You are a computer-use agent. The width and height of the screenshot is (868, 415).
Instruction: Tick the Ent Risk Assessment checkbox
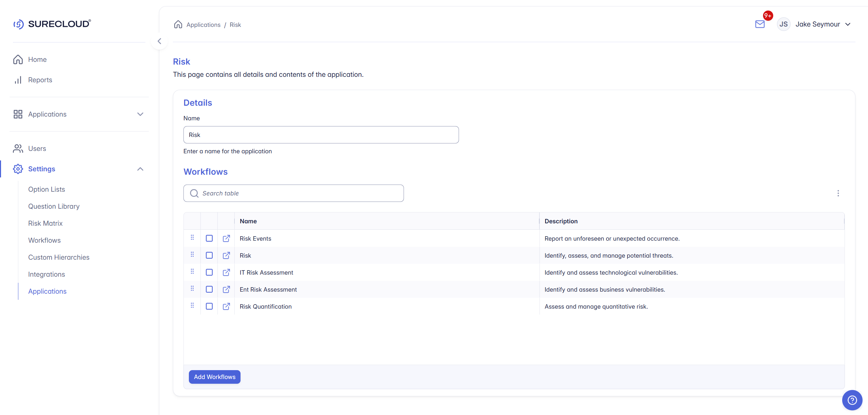point(209,290)
